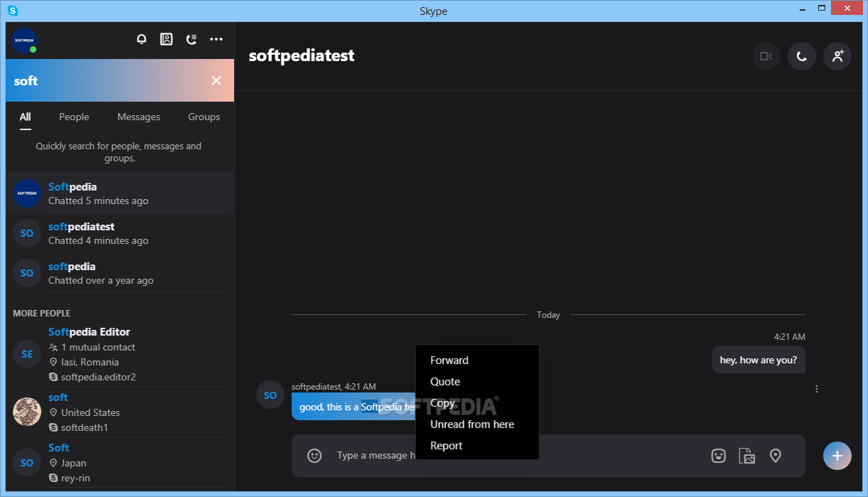Start an audio call with softpediatest
This screenshot has width=868, height=497.
pyautogui.click(x=802, y=56)
